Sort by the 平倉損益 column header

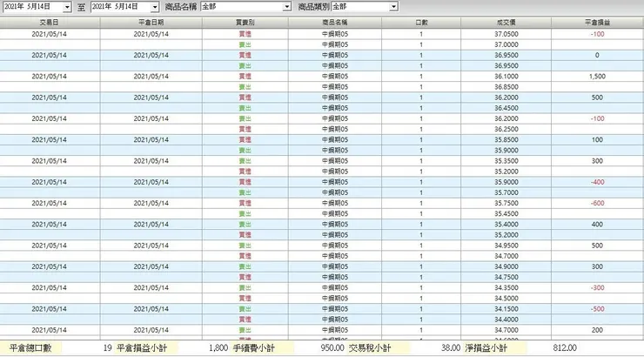click(x=597, y=23)
